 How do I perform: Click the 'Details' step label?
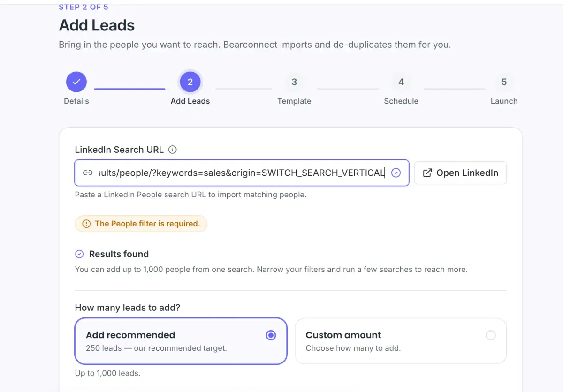(76, 101)
